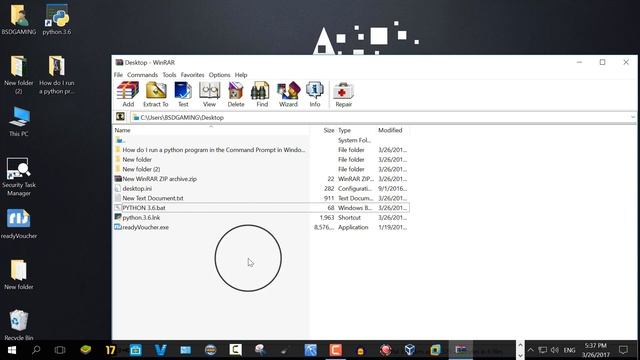
Task: Show hidden system tray icons chevron
Action: tap(531, 350)
